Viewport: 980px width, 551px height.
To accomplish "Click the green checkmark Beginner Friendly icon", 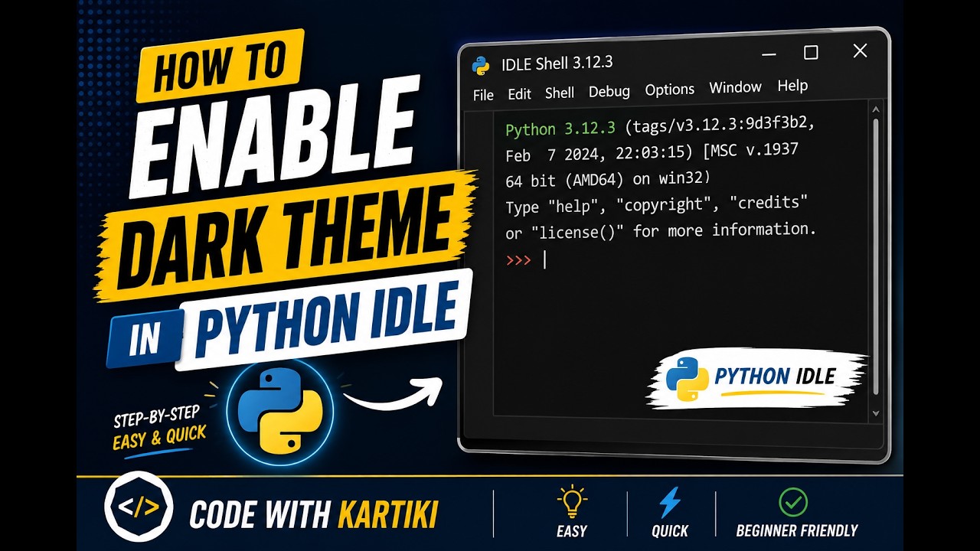I will [x=793, y=502].
